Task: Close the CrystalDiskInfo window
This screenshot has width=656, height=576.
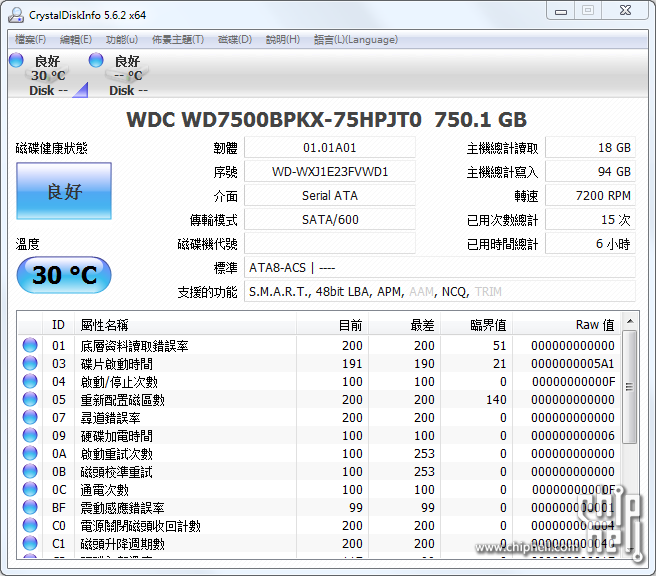Action: (x=625, y=10)
